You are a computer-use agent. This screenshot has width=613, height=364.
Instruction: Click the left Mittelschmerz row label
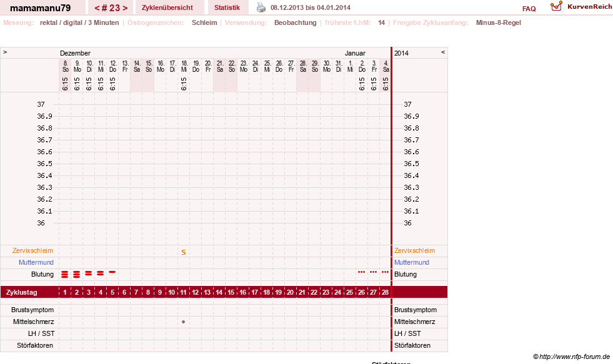(33, 322)
